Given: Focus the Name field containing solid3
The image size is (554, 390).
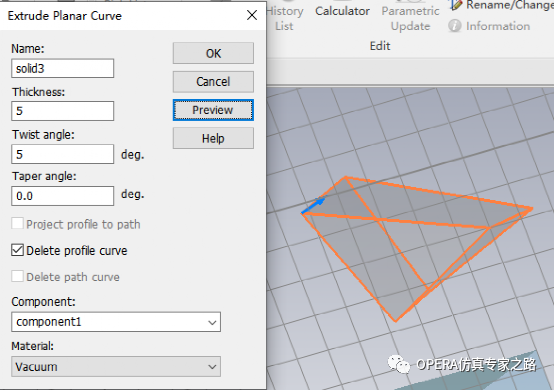Looking at the screenshot, I should click(x=63, y=68).
